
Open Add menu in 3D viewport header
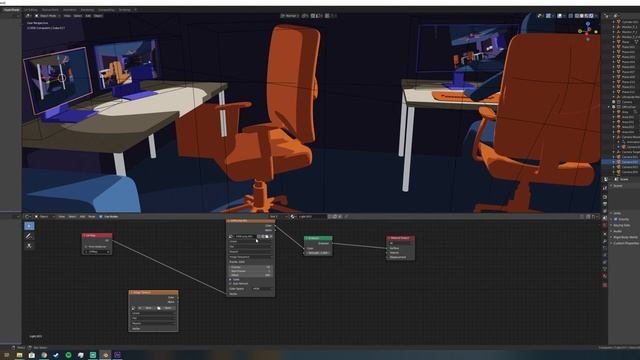(x=88, y=16)
